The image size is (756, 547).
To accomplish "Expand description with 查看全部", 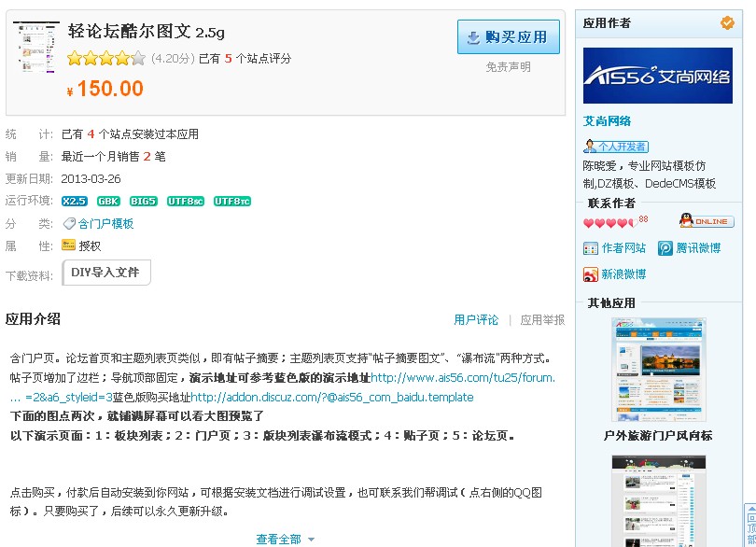I will [278, 539].
